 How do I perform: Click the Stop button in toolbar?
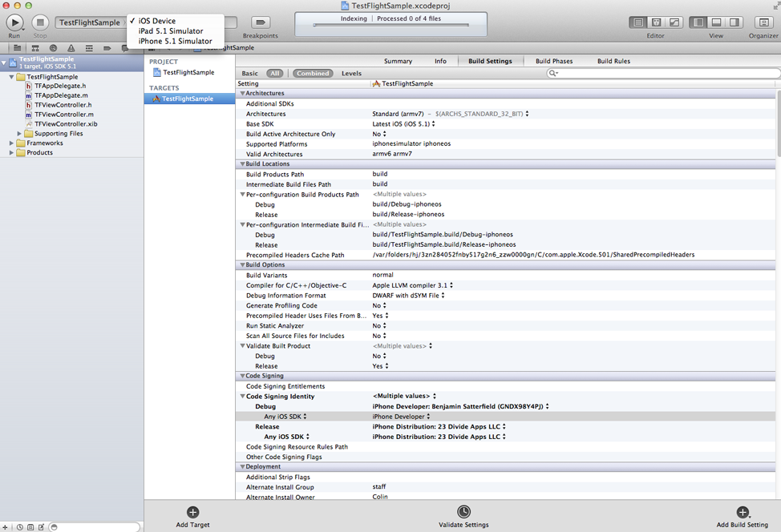[x=40, y=22]
